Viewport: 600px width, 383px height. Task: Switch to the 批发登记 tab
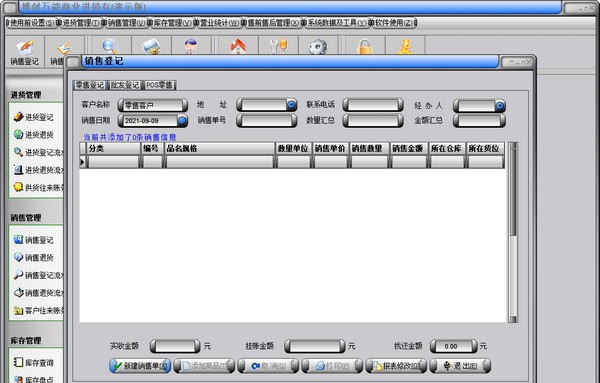pyautogui.click(x=125, y=85)
